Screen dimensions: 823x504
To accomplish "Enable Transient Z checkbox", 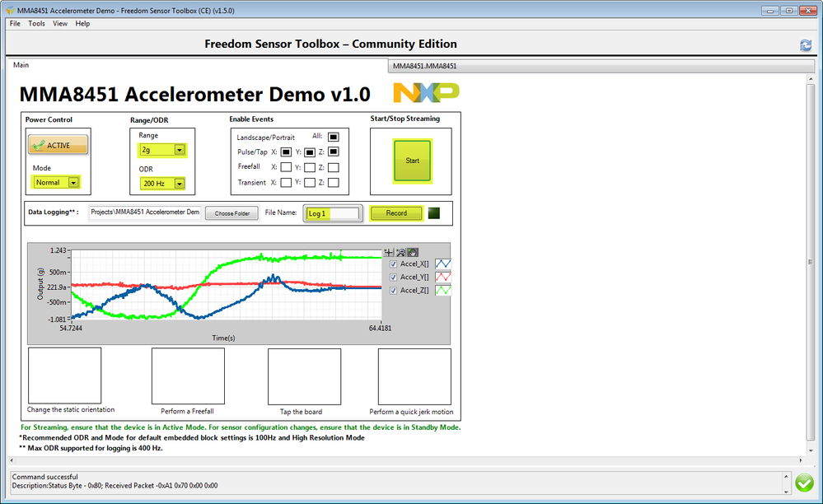I will tap(334, 183).
